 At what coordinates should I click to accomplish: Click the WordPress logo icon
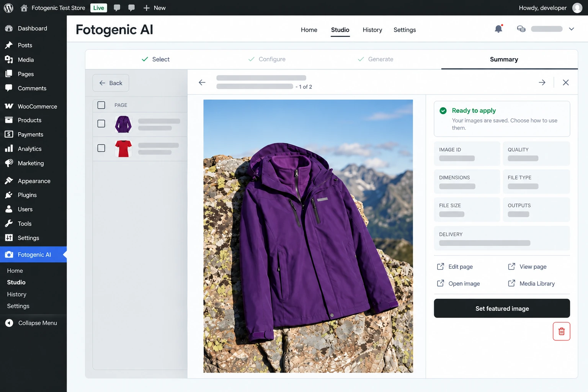(x=8, y=8)
